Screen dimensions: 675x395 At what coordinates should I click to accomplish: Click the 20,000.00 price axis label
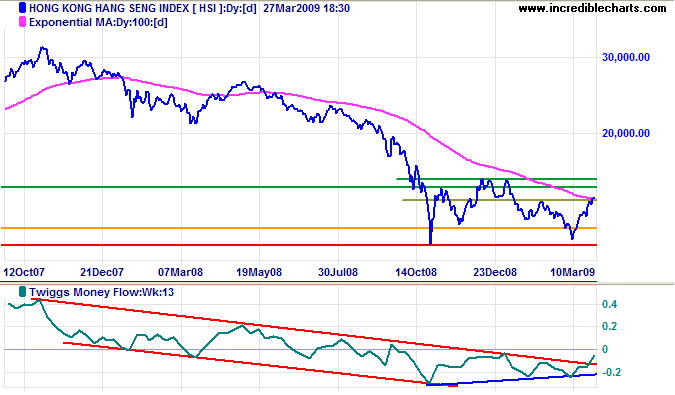coord(626,133)
